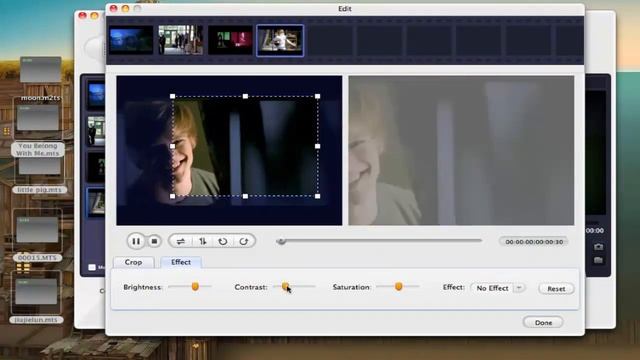
Task: Select the second clip thumbnail with people
Action: coord(180,40)
